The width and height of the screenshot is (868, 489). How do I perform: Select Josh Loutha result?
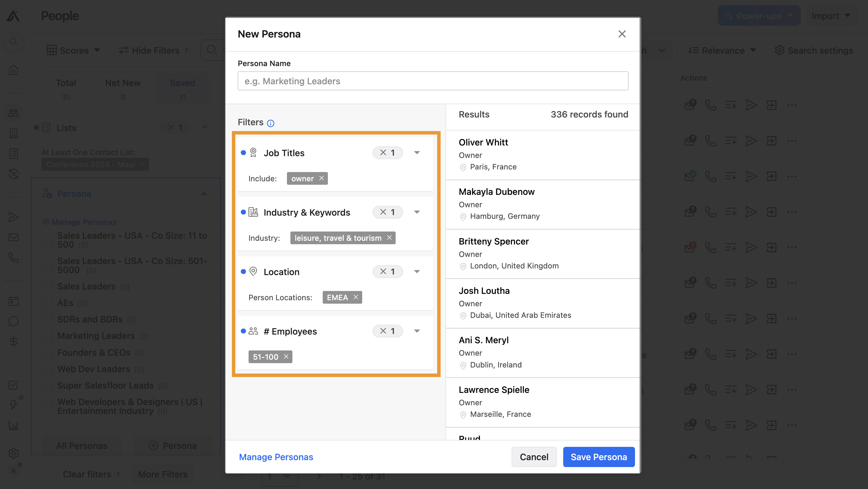click(543, 303)
